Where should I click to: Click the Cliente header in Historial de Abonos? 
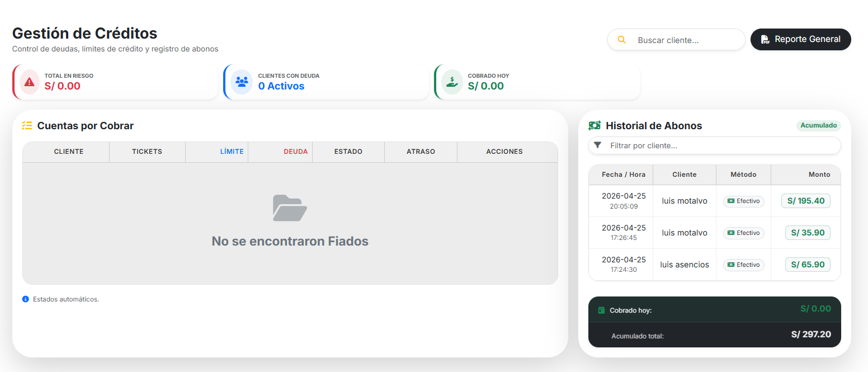tap(685, 175)
